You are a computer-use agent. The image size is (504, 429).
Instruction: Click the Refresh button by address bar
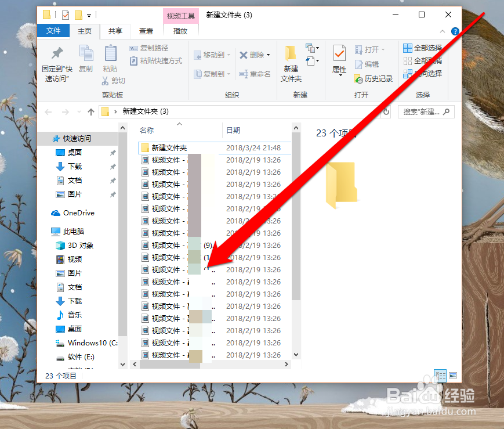click(386, 111)
